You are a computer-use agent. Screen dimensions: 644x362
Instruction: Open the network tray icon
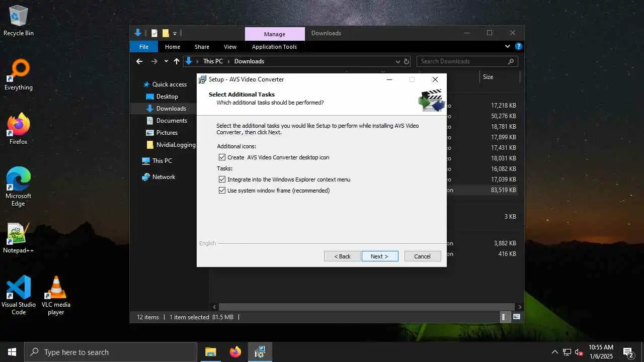567,352
